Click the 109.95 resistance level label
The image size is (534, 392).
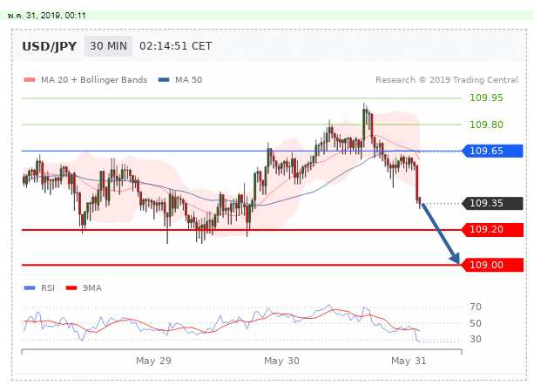[x=486, y=98]
